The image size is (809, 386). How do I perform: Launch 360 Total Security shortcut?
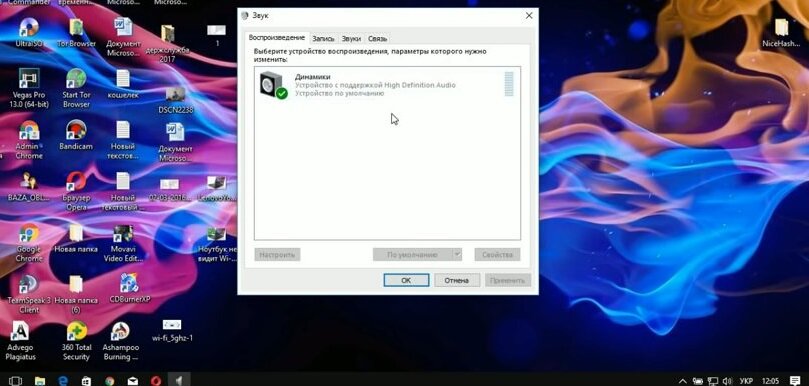(76, 341)
